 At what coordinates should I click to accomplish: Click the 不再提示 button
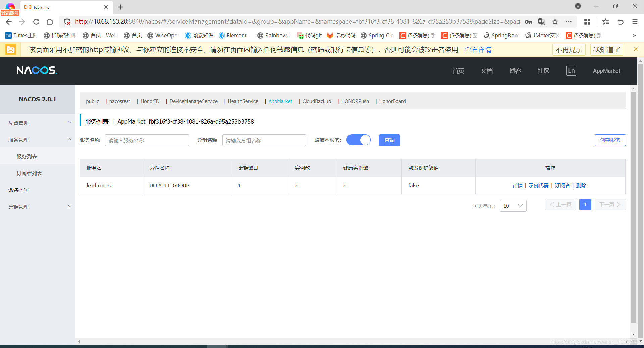569,50
